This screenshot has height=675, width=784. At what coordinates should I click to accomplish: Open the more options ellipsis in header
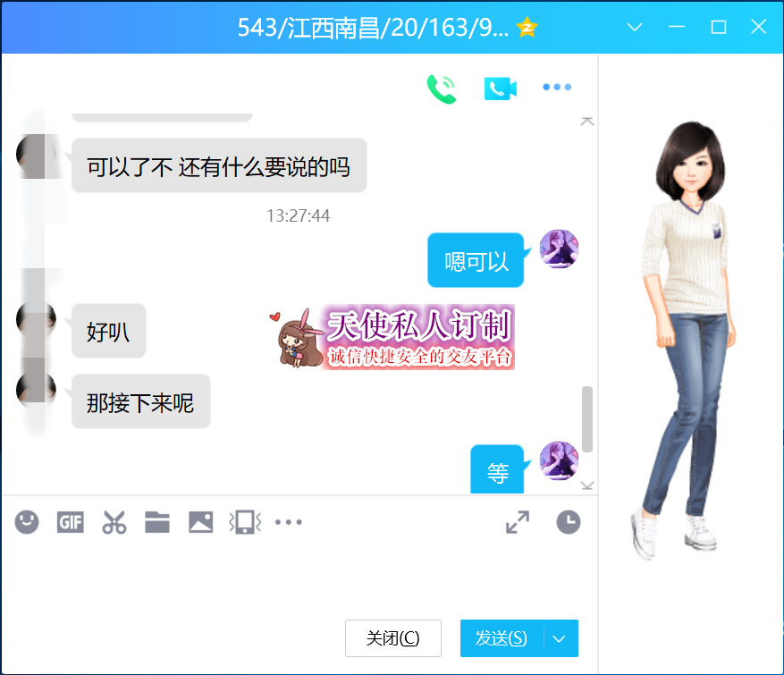(x=557, y=88)
